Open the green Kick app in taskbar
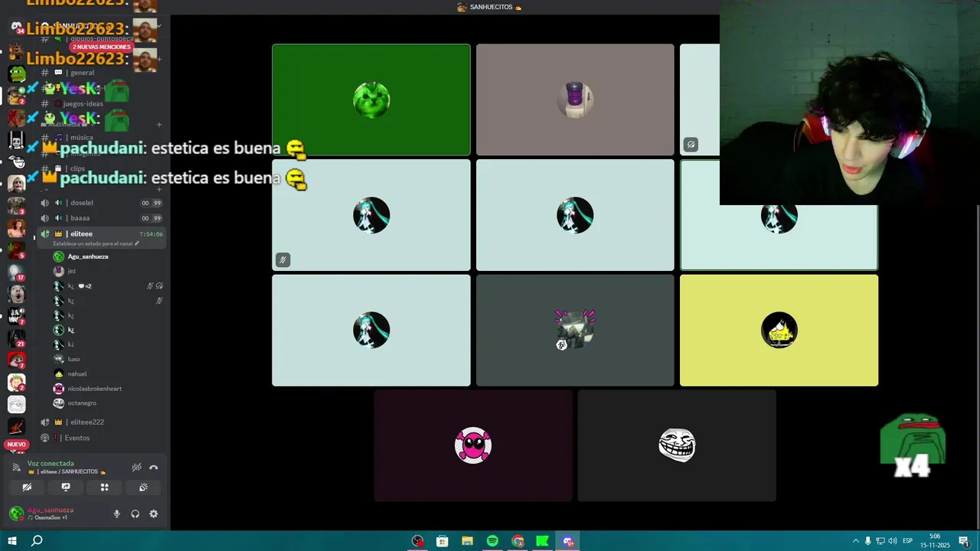This screenshot has width=980, height=551. click(x=542, y=541)
